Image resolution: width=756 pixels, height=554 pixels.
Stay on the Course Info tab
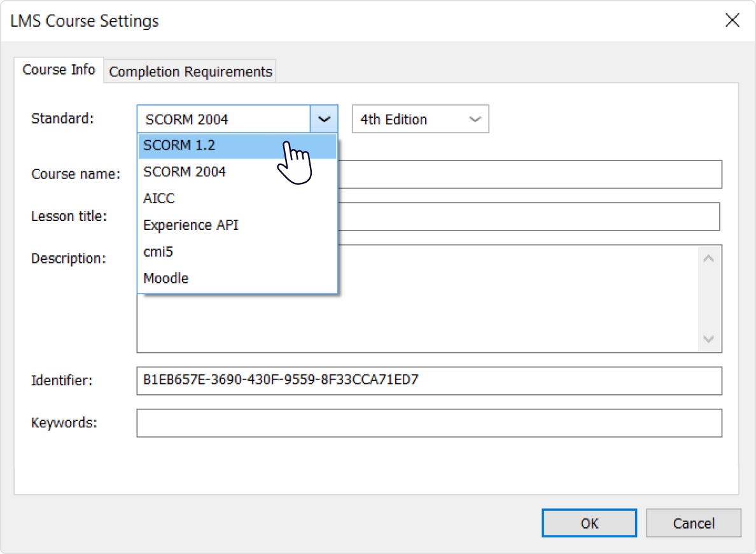[59, 69]
